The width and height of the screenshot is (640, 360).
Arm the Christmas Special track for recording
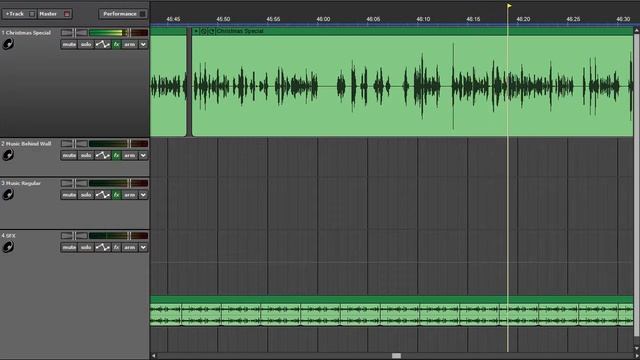tap(130, 44)
